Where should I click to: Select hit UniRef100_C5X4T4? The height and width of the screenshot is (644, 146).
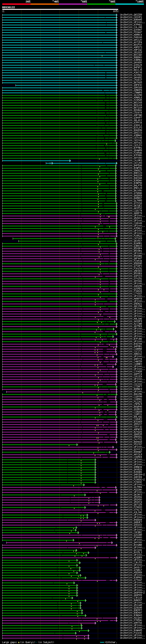coord(131,113)
